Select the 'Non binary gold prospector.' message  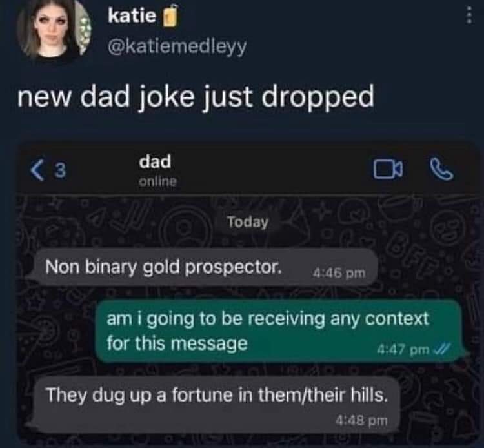pos(206,267)
